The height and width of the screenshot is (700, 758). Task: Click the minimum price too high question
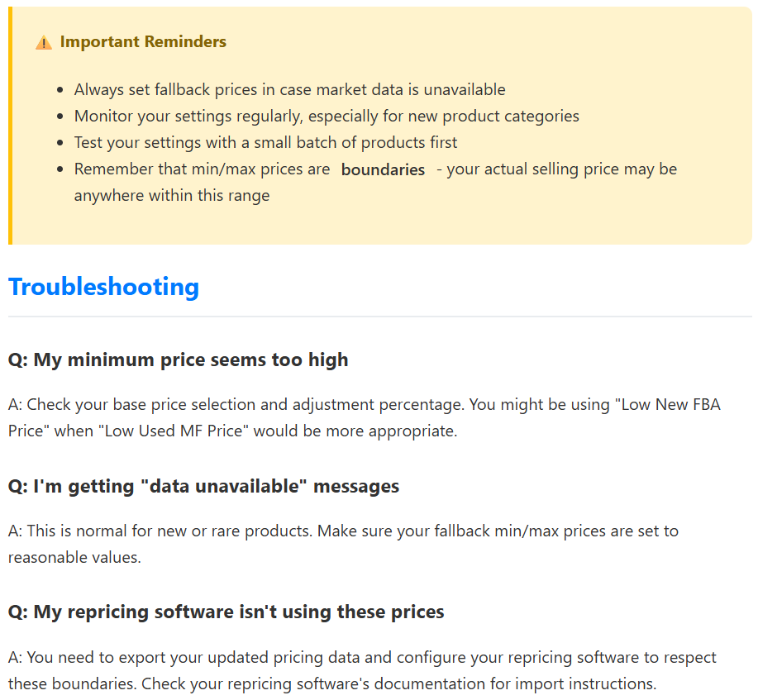[178, 360]
